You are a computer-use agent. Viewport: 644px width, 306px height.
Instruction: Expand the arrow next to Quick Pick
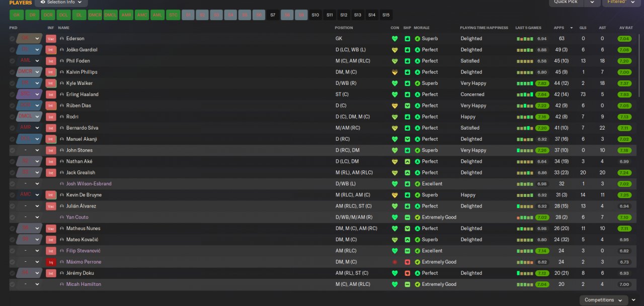coord(591,3)
